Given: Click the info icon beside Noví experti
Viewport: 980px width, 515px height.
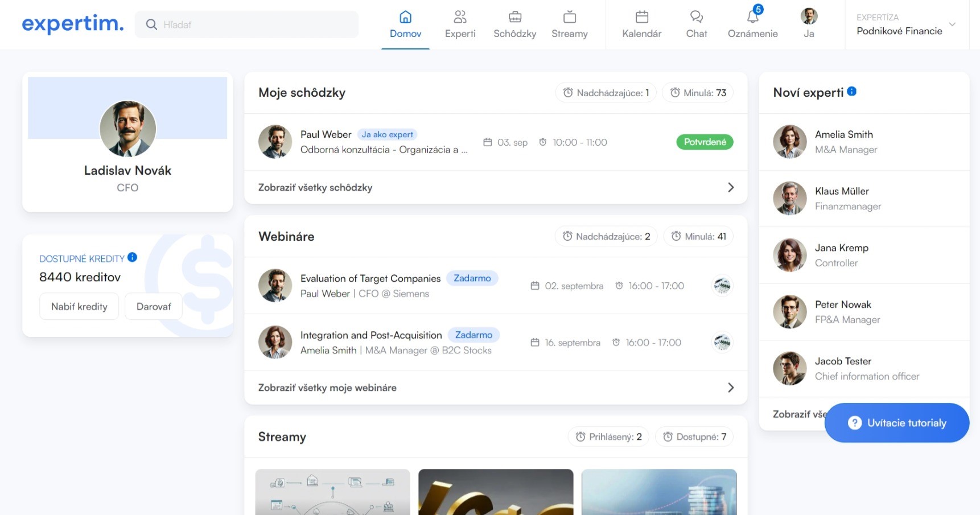Looking at the screenshot, I should coord(851,92).
